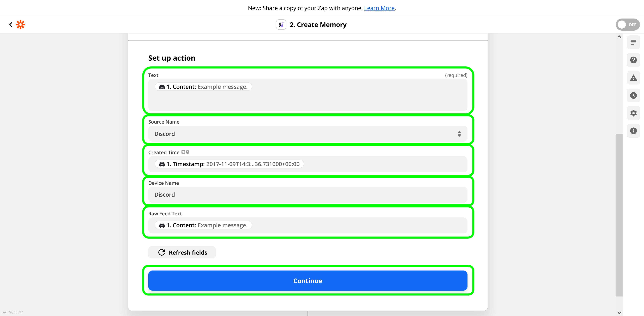Click the Continue button
The width and height of the screenshot is (644, 316).
[x=308, y=280]
